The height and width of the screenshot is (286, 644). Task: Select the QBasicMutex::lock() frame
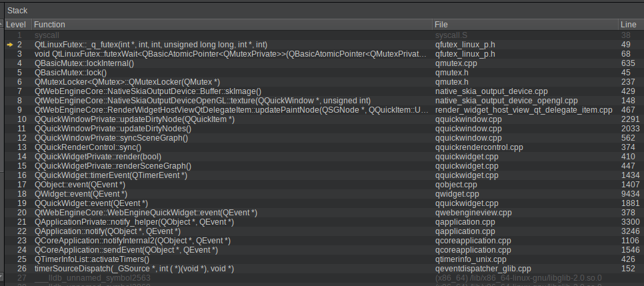(70, 73)
